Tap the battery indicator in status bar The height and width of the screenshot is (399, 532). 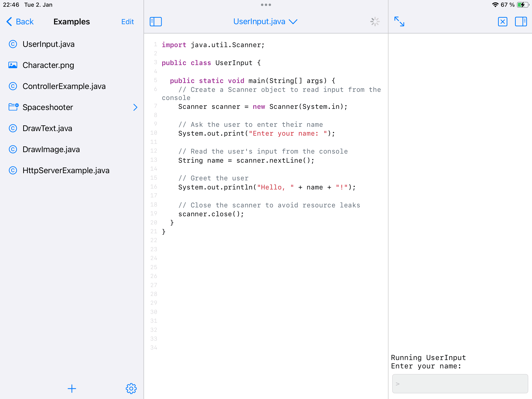click(x=522, y=5)
